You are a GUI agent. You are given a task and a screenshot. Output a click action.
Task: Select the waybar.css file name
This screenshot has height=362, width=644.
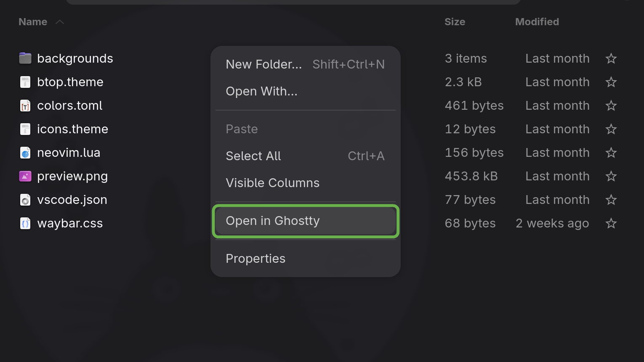pyautogui.click(x=69, y=223)
